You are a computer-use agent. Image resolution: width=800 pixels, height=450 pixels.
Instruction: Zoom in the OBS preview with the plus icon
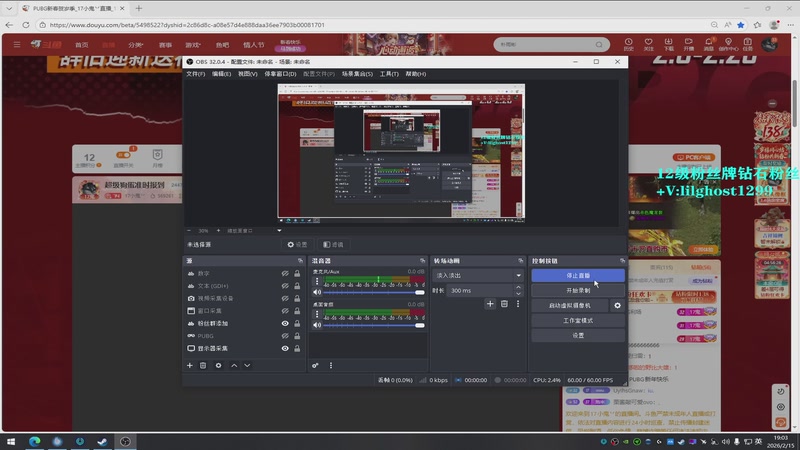point(218,231)
